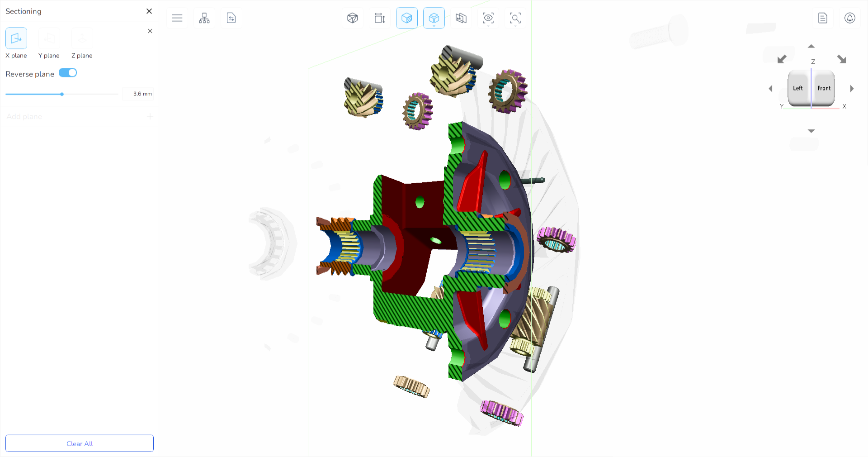Adjust the section depth slider handle

tap(61, 95)
